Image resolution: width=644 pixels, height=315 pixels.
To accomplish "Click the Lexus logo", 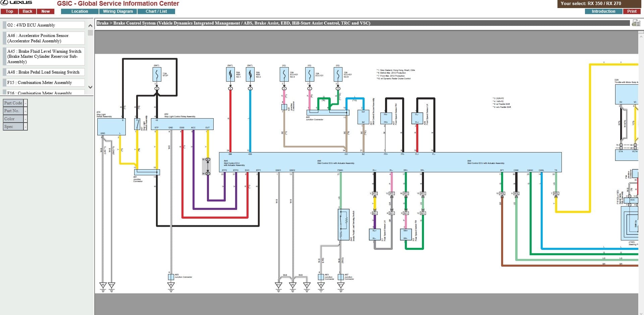I will [17, 3].
